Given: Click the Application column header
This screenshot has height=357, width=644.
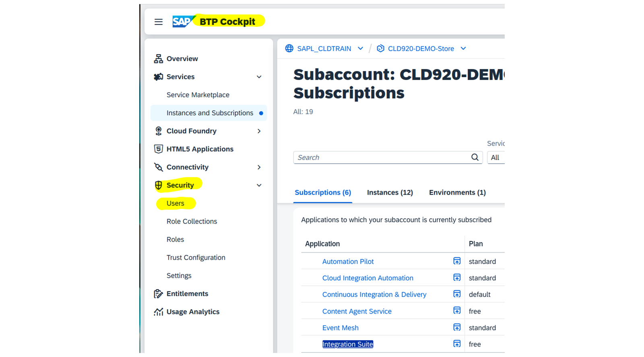Looking at the screenshot, I should click(x=322, y=244).
